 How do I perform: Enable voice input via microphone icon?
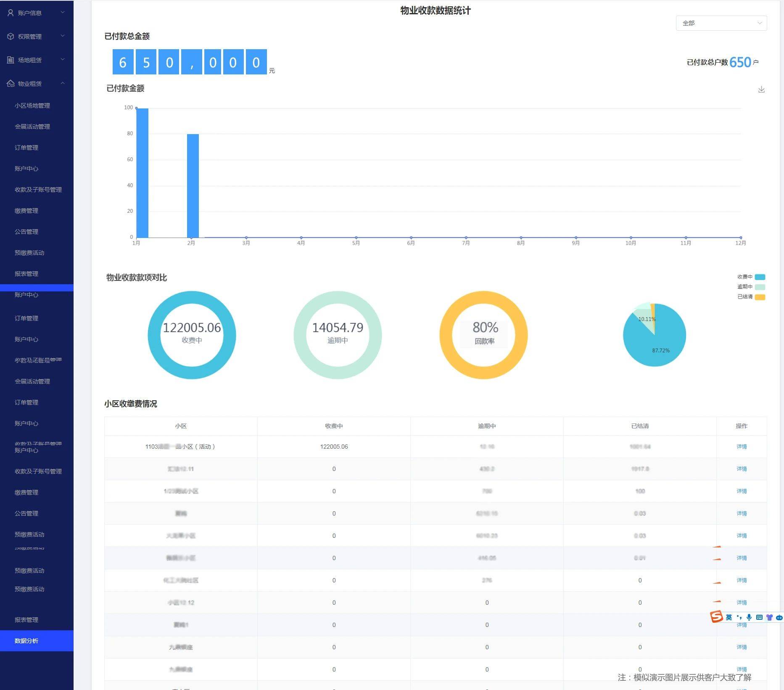click(749, 617)
